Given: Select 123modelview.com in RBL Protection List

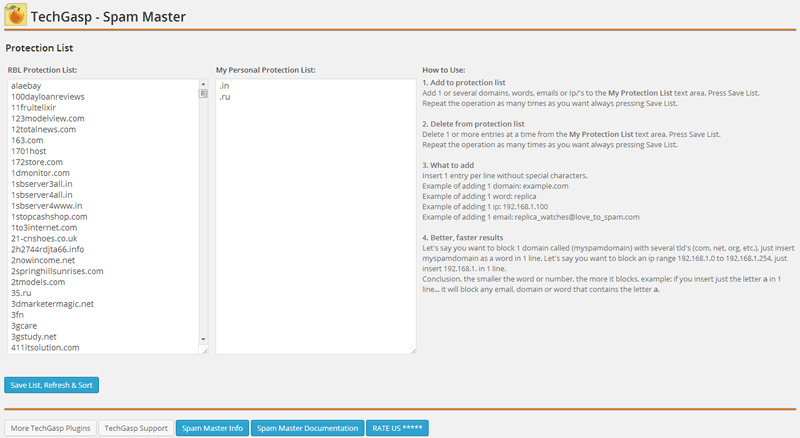Looking at the screenshot, I should [48, 119].
